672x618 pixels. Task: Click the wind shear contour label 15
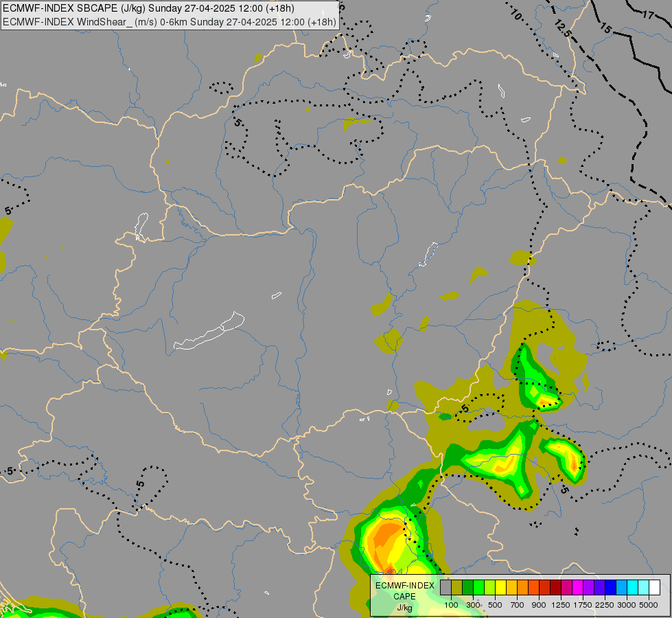tap(605, 28)
